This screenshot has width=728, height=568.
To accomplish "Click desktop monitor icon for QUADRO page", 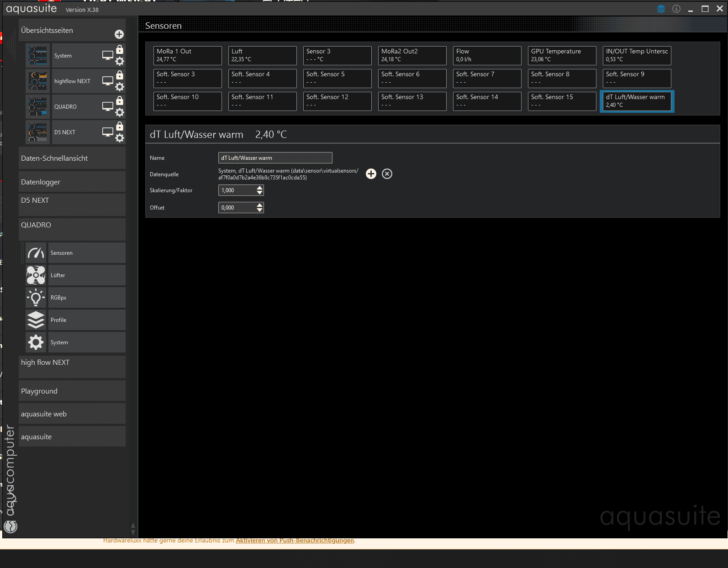I will pyautogui.click(x=108, y=107).
